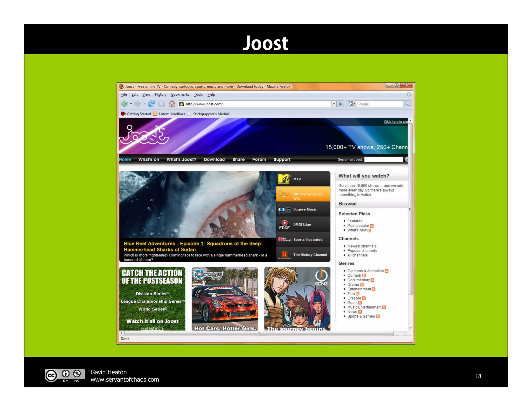
Task: Click the Joost logo in the banner
Action: pyautogui.click(x=144, y=135)
